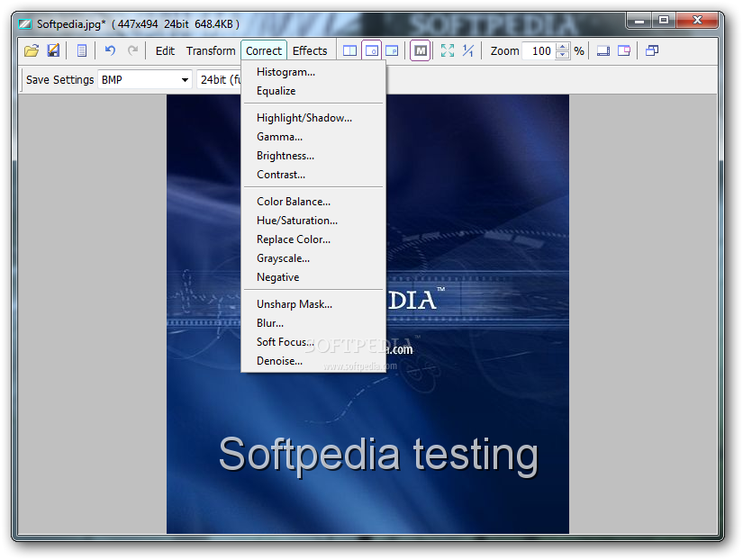
Task: Maximize the image editor window
Action: [664, 21]
